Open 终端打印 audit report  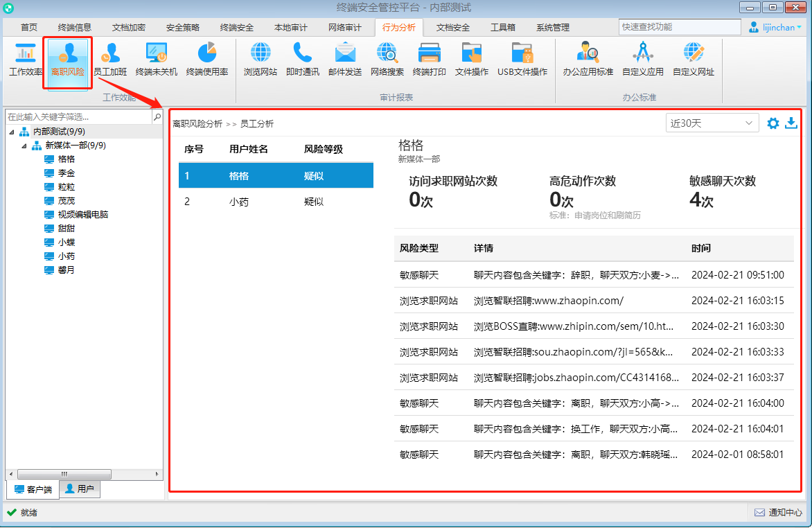[x=430, y=60]
